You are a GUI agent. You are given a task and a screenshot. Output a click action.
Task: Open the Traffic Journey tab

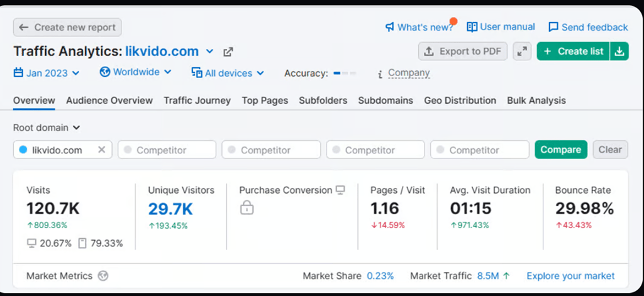tap(197, 101)
